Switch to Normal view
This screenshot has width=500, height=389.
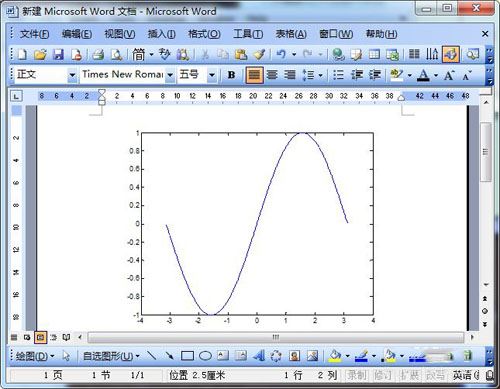(x=14, y=337)
